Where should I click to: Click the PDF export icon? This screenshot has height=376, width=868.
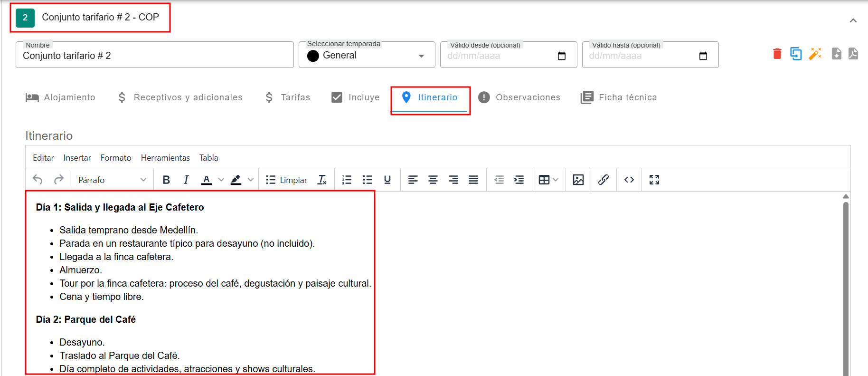853,54
